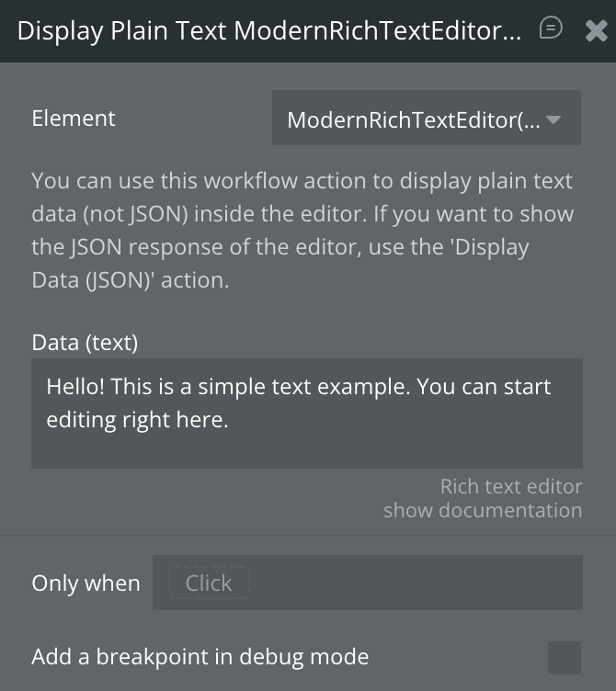Toggle the debug mode breakpoint checkbox
The width and height of the screenshot is (616, 691).
[x=564, y=658]
